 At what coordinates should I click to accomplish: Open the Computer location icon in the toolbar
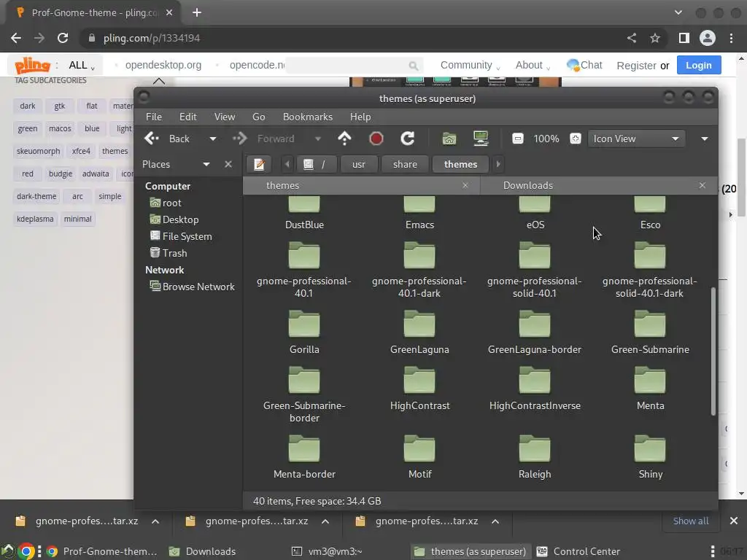pos(481,139)
